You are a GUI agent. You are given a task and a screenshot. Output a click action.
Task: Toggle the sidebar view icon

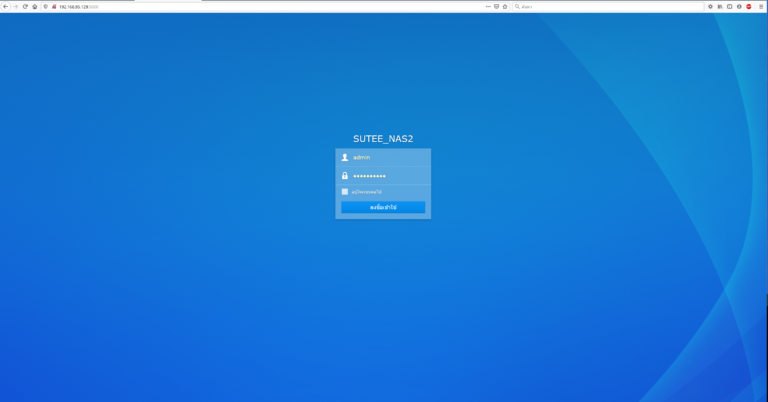pos(730,6)
